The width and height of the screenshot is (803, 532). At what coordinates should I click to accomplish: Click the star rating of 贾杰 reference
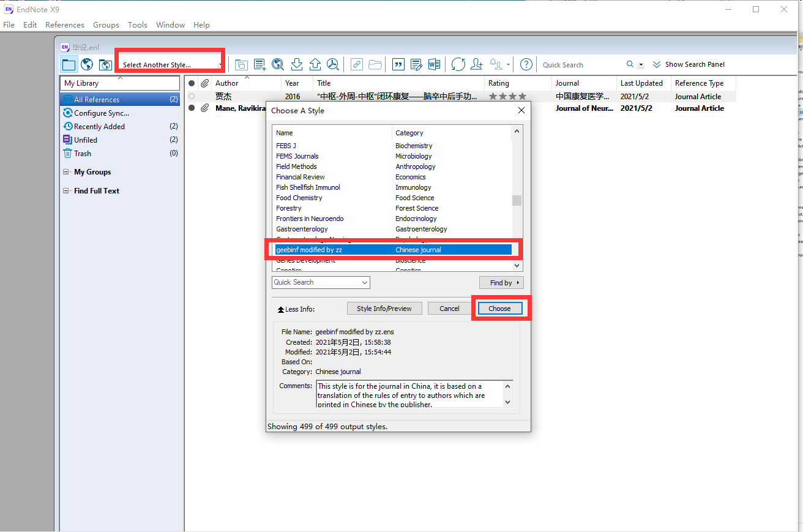[507, 97]
